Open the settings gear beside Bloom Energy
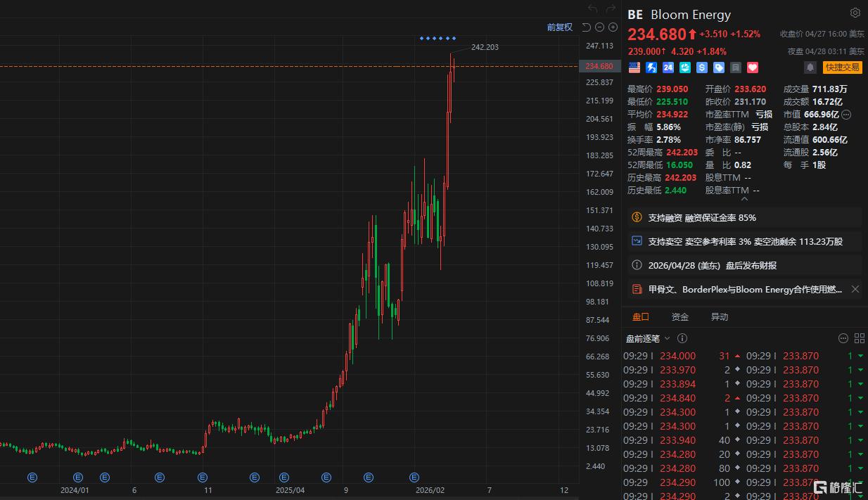Viewport: 868px width, 500px height. (x=855, y=13)
